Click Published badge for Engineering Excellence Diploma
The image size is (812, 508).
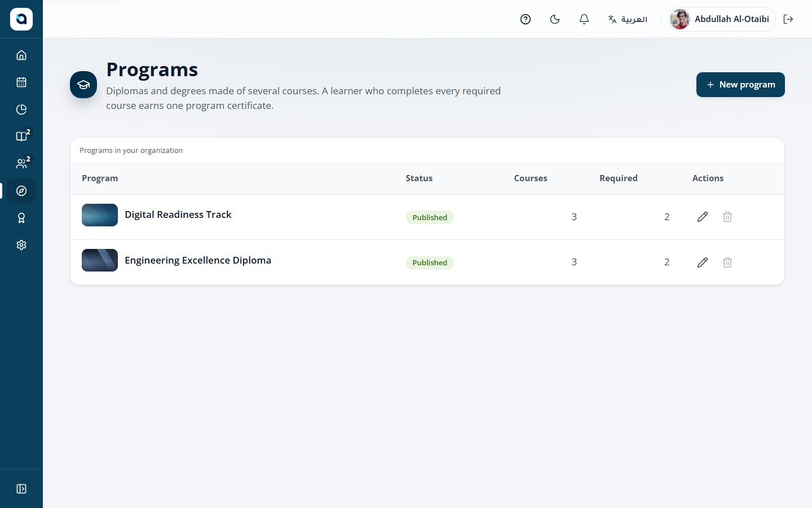[430, 262]
